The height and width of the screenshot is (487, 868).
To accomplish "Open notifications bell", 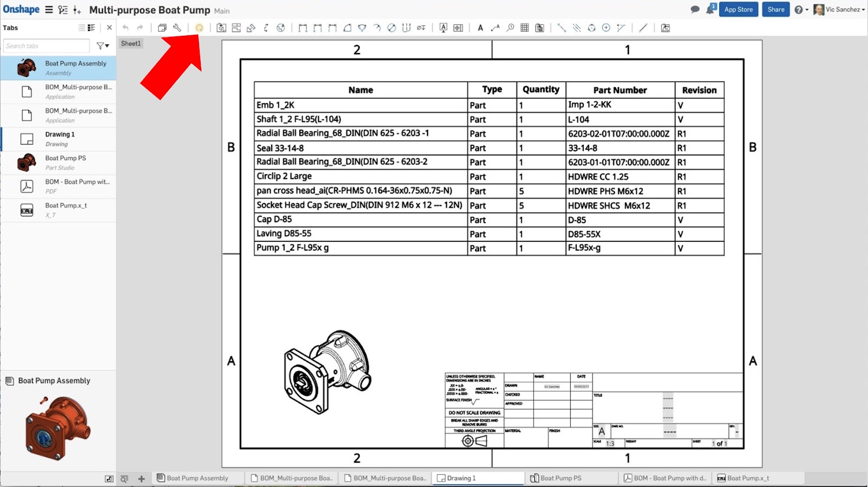I will pos(711,9).
